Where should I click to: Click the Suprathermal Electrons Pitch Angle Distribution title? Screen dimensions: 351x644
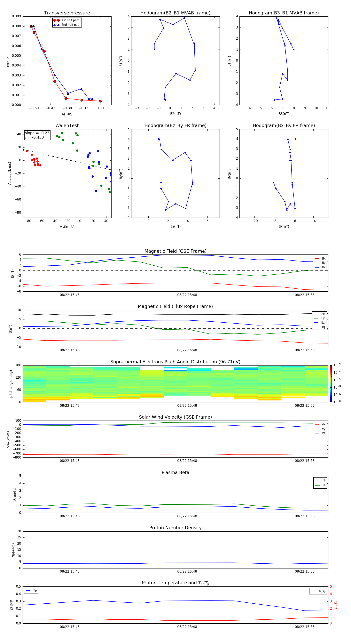point(175,362)
